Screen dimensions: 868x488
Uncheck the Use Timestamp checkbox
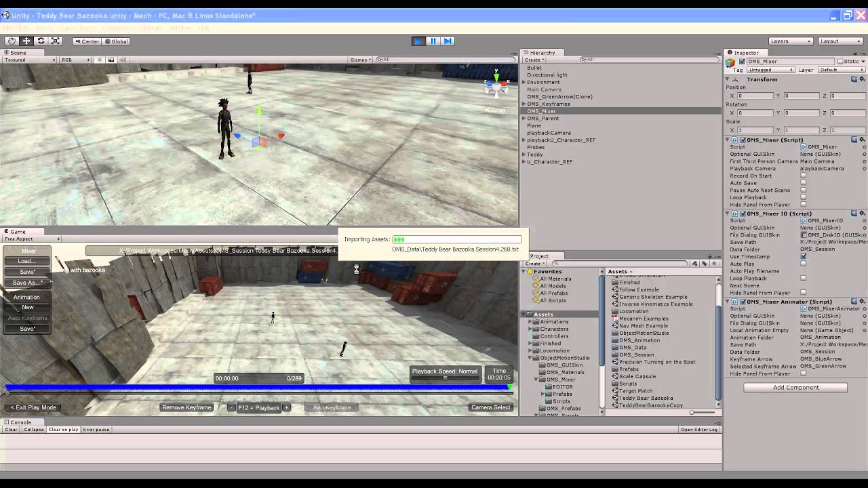(x=804, y=257)
